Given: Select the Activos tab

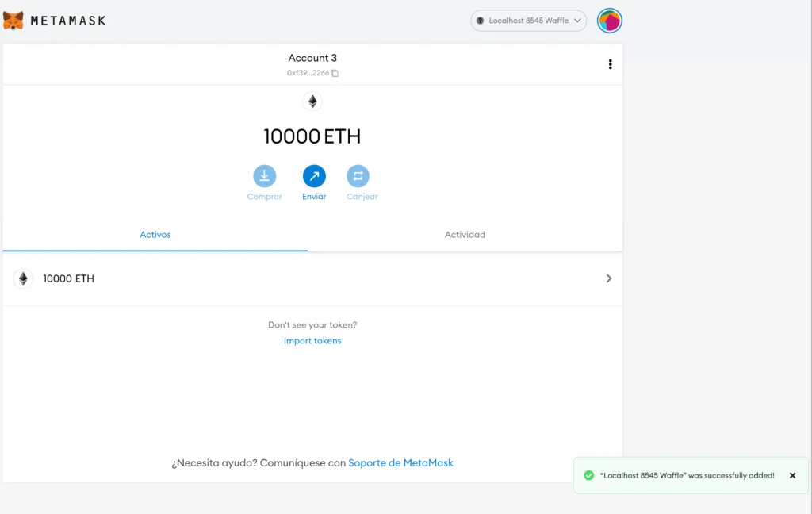Looking at the screenshot, I should (155, 235).
